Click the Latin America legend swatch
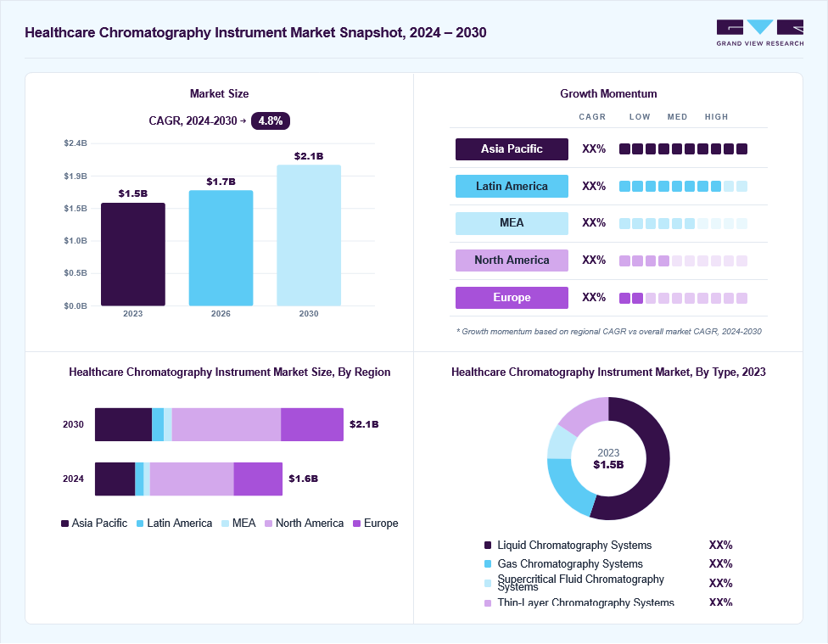Viewport: 828px width, 644px height. click(x=140, y=524)
